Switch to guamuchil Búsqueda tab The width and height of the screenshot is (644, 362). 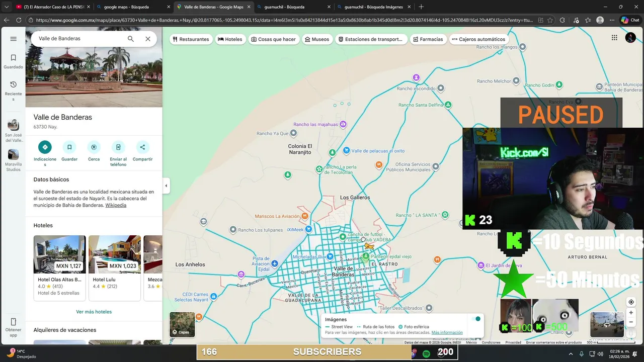pos(293,7)
